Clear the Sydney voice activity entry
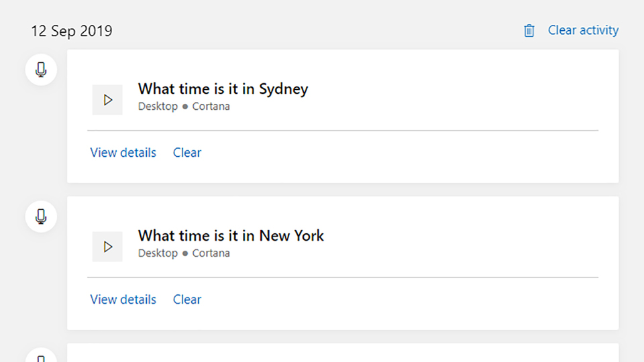The height and width of the screenshot is (362, 644). coord(187,153)
